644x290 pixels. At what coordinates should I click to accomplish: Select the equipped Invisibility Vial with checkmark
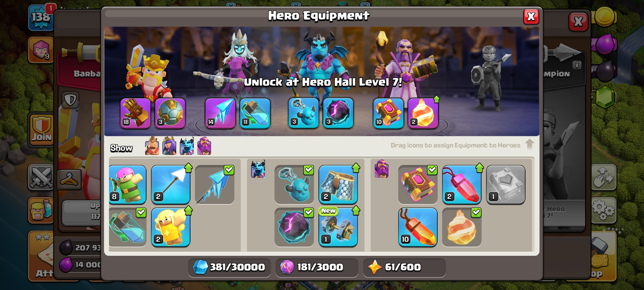click(x=128, y=227)
